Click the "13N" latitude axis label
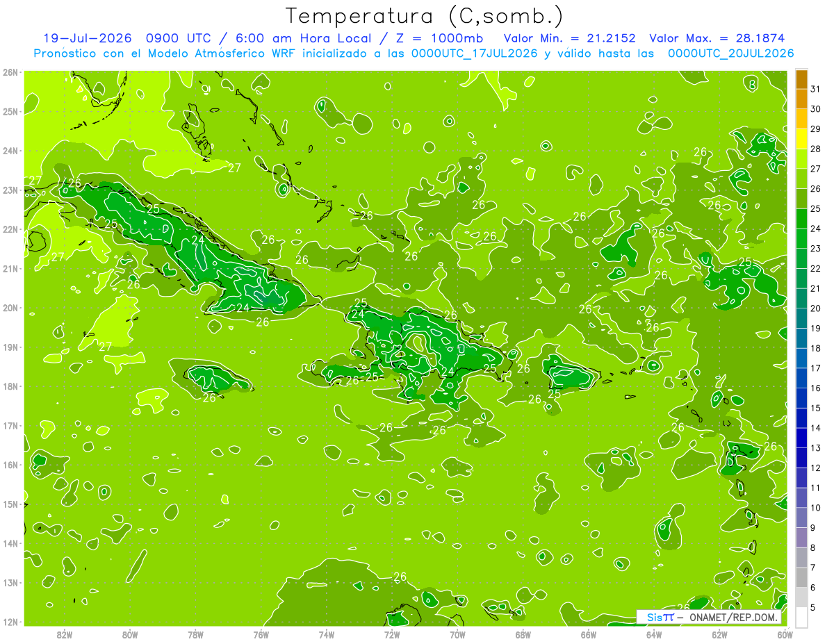Image resolution: width=834 pixels, height=644 pixels. pyautogui.click(x=10, y=583)
